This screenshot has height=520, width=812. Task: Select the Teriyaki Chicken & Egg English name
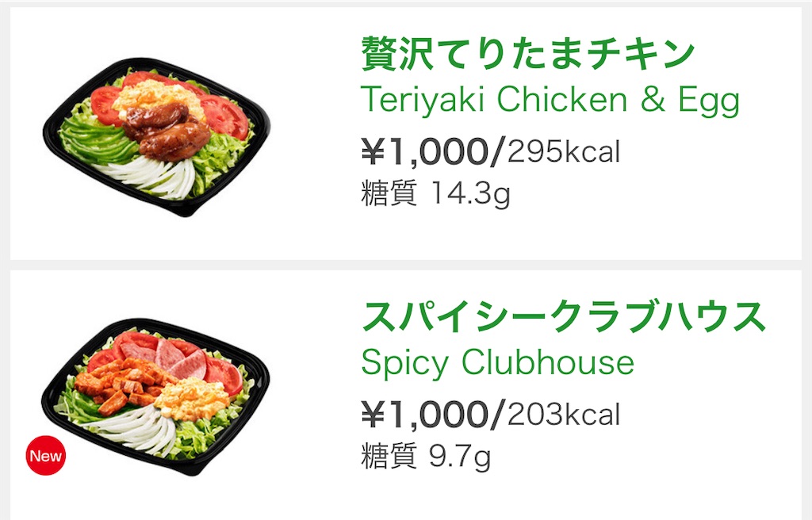pyautogui.click(x=550, y=100)
